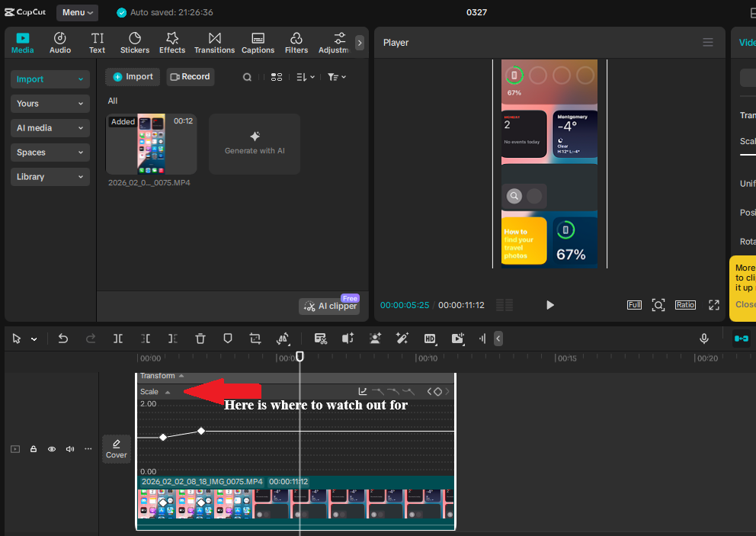This screenshot has height=536, width=756.
Task: Click the search icon in media panel
Action: coord(247,77)
